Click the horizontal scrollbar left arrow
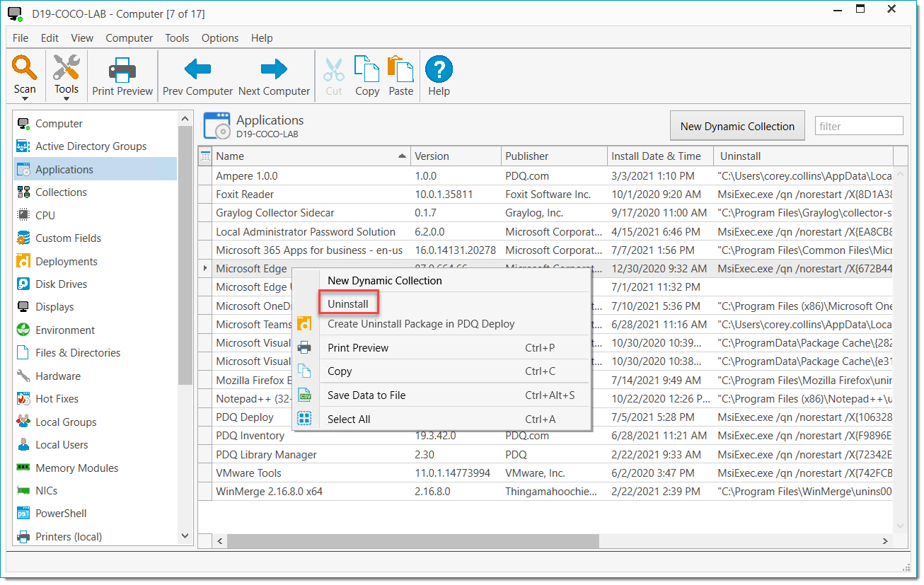This screenshot has width=924, height=585. [219, 541]
